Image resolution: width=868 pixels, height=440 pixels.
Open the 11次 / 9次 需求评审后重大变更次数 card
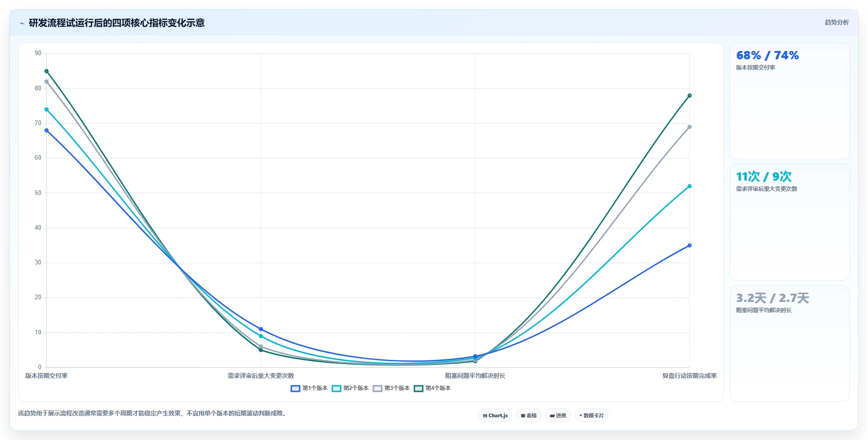click(x=789, y=222)
